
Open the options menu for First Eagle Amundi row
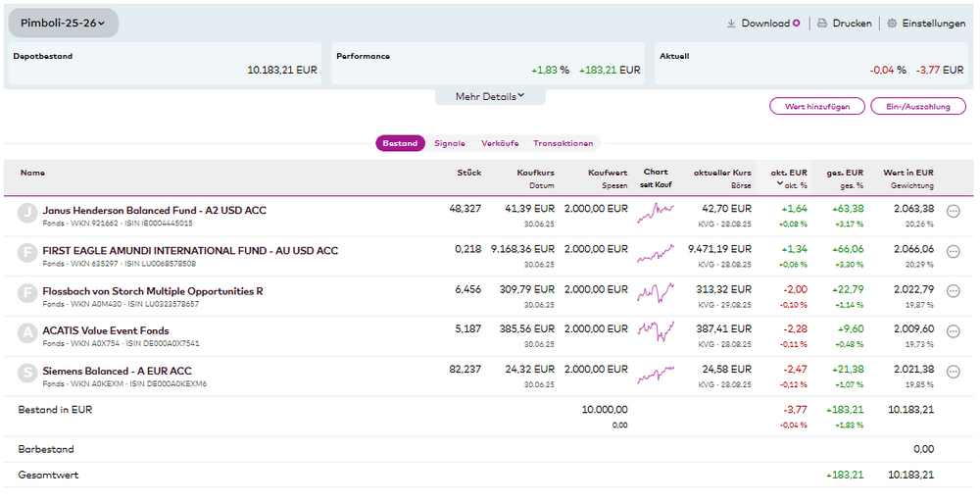953,251
